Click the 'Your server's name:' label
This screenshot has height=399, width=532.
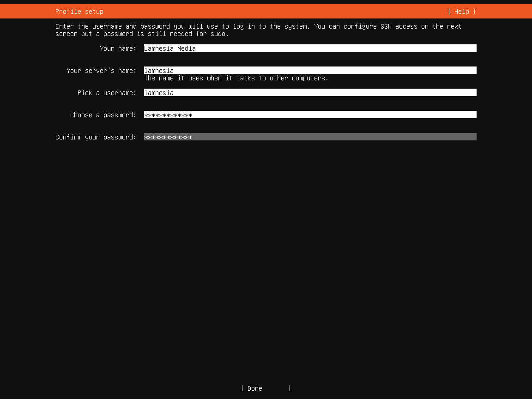[101, 71]
